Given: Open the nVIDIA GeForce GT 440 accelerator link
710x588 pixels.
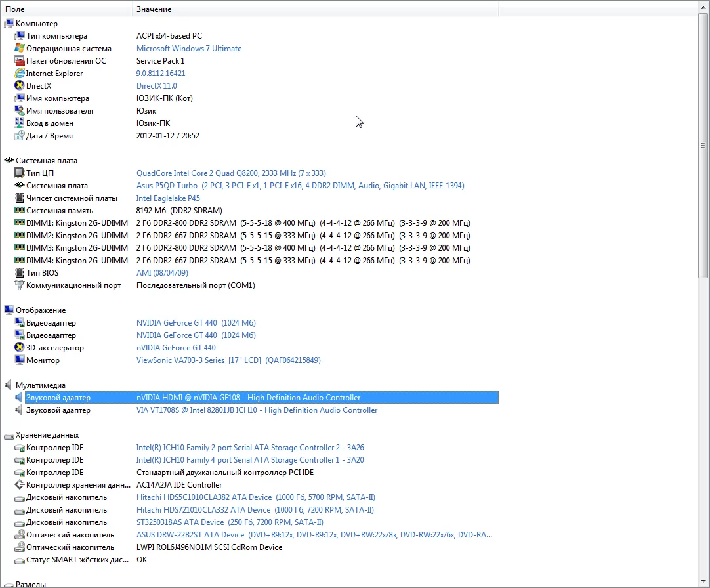Looking at the screenshot, I should (176, 347).
